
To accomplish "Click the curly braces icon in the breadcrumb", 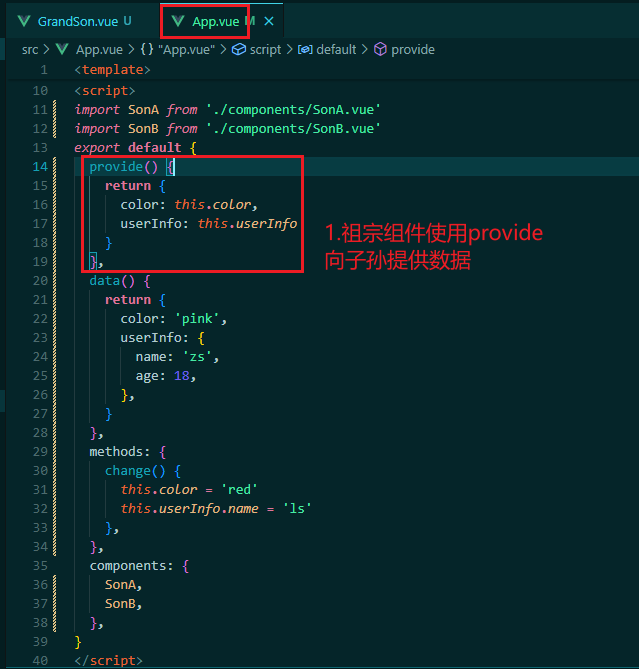I will click(147, 49).
